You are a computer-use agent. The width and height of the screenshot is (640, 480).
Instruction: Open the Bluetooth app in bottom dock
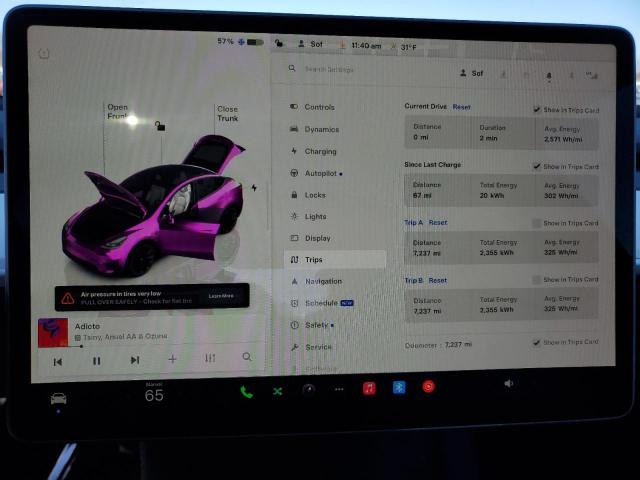tap(398, 387)
